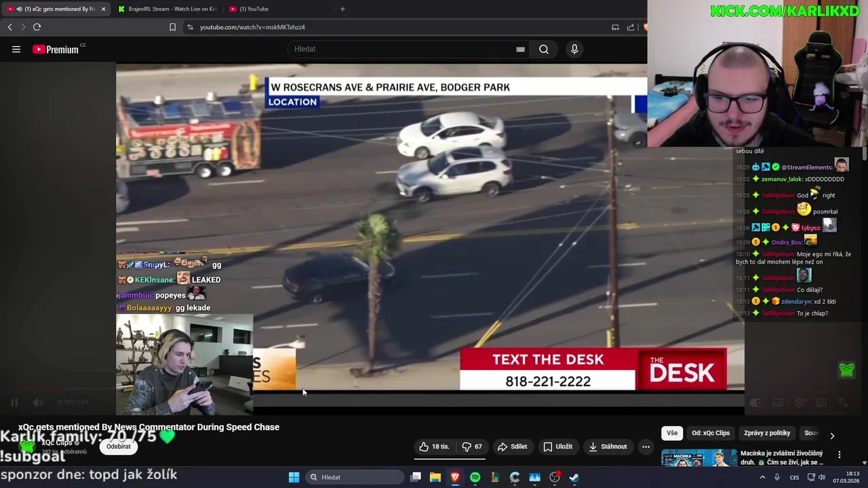Open the YouTube hamburger guide menu
Image resolution: width=868 pixels, height=488 pixels.
pyautogui.click(x=16, y=49)
